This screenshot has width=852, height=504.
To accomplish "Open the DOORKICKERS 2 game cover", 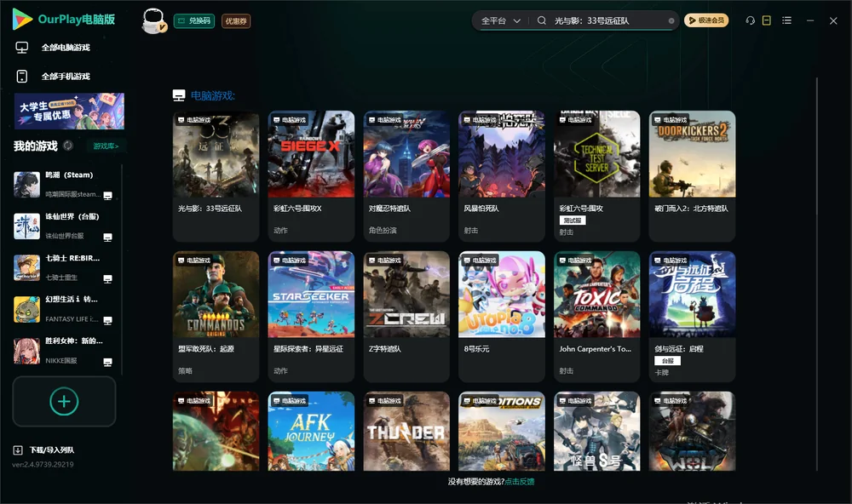I will click(692, 154).
